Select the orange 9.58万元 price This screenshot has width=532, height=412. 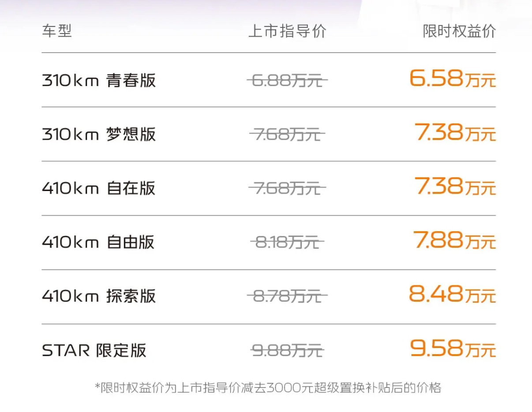click(x=453, y=349)
